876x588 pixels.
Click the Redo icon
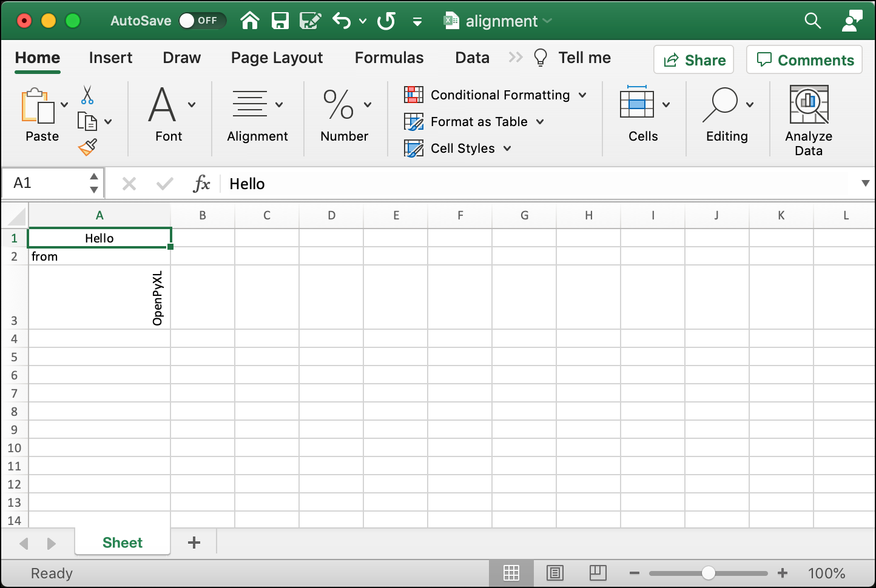(385, 21)
